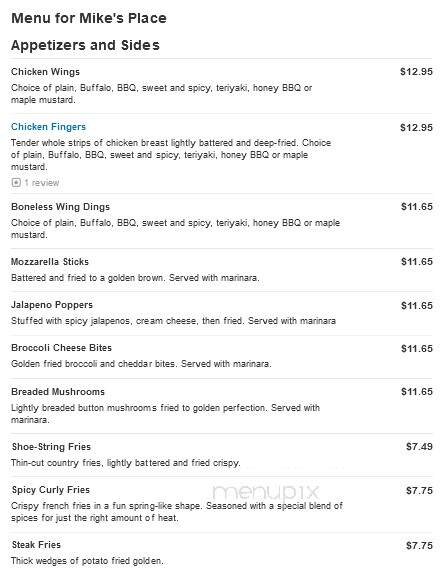Click the $12.95 price for Chicken Wings
The image size is (445, 575).
(x=416, y=72)
